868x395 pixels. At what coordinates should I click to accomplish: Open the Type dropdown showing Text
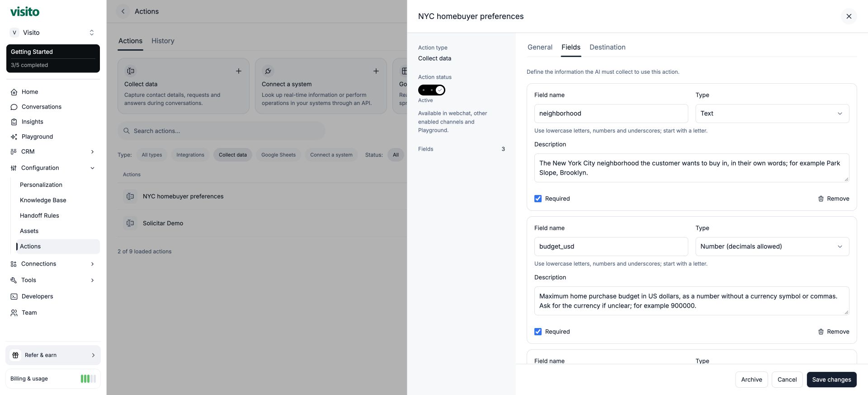772,114
